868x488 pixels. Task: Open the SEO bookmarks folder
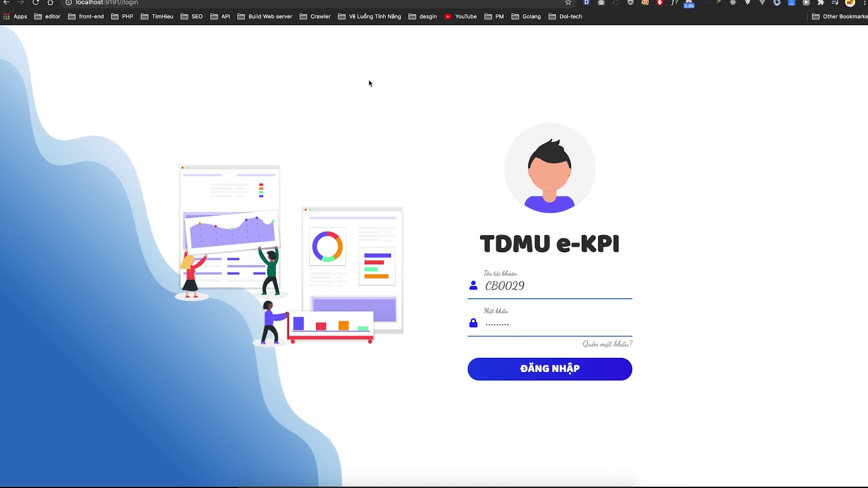point(192,16)
